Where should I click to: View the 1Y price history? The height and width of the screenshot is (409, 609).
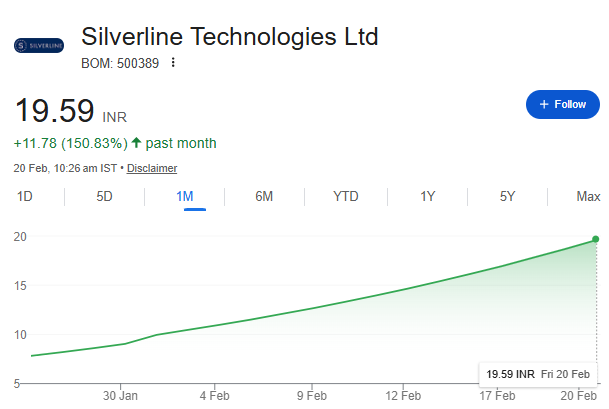[427, 196]
